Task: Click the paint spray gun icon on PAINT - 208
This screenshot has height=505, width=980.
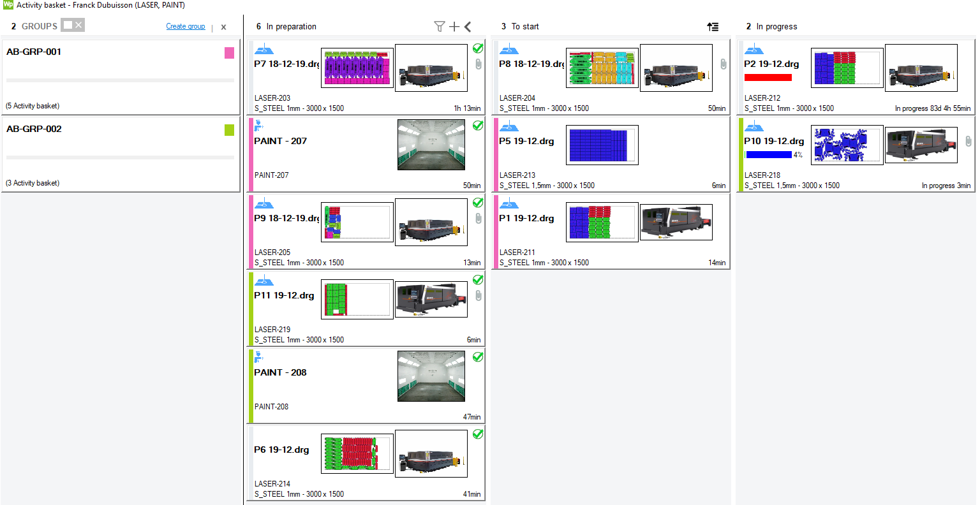Action: click(x=258, y=357)
